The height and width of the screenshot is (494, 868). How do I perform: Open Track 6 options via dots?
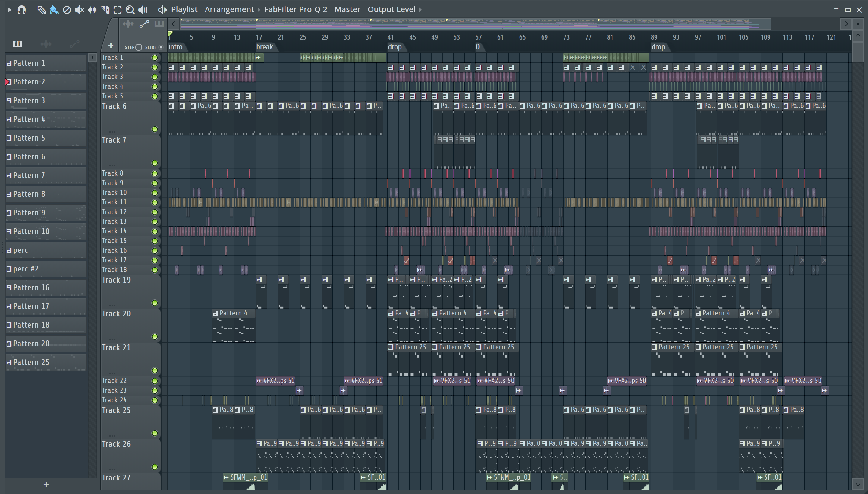[x=112, y=132]
